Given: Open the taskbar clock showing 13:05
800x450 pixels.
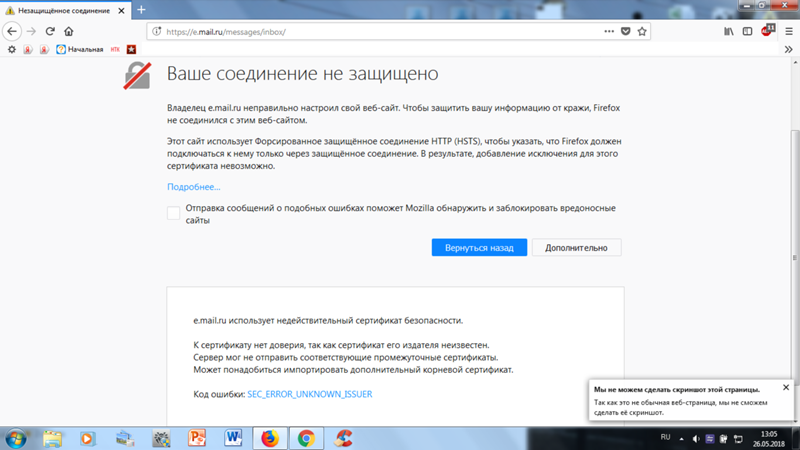Looking at the screenshot, I should point(769,439).
